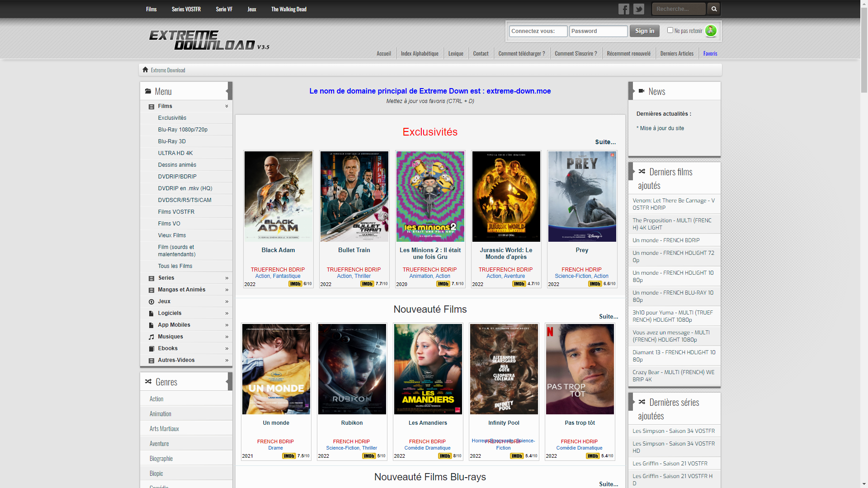
Task: Click the icon next to Autres-Videos
Action: coord(151,361)
